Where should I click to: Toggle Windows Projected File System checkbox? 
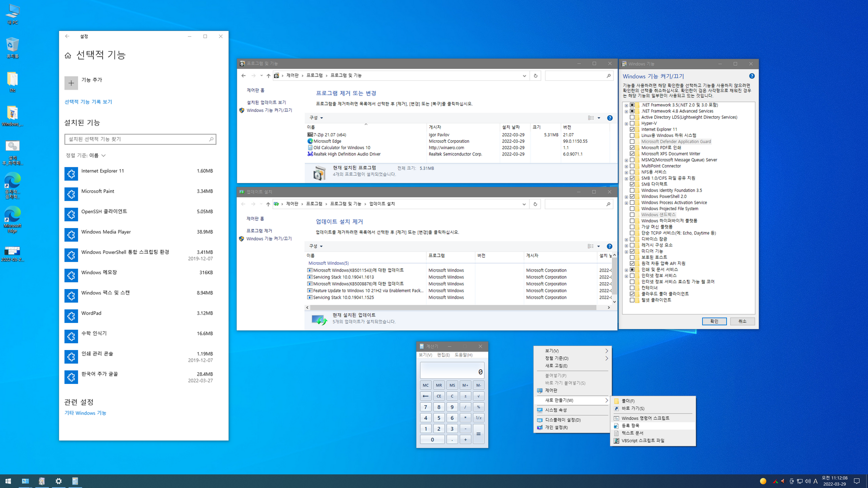(x=632, y=209)
